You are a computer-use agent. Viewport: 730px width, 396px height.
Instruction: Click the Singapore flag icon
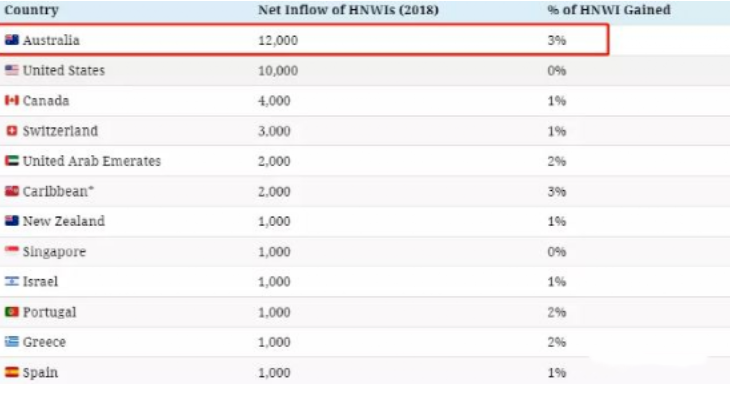pyautogui.click(x=12, y=251)
